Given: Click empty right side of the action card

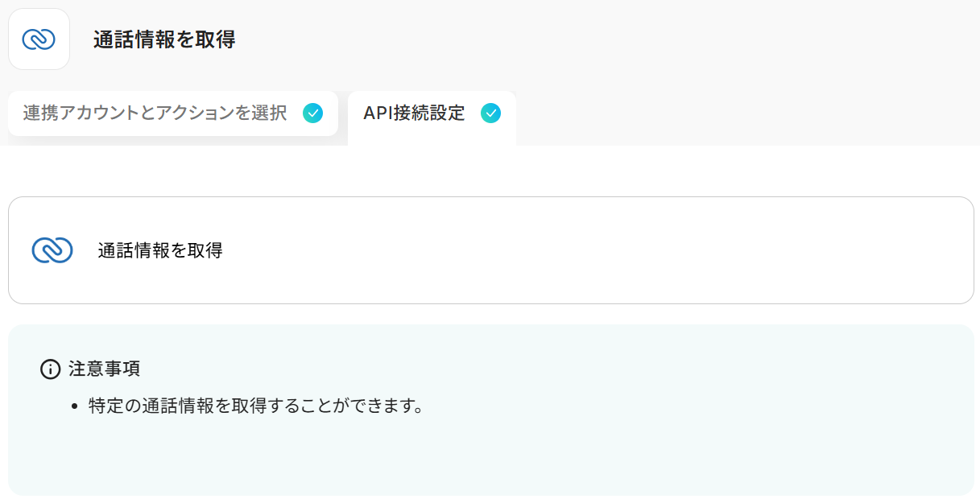Looking at the screenshot, I should click(644, 250).
